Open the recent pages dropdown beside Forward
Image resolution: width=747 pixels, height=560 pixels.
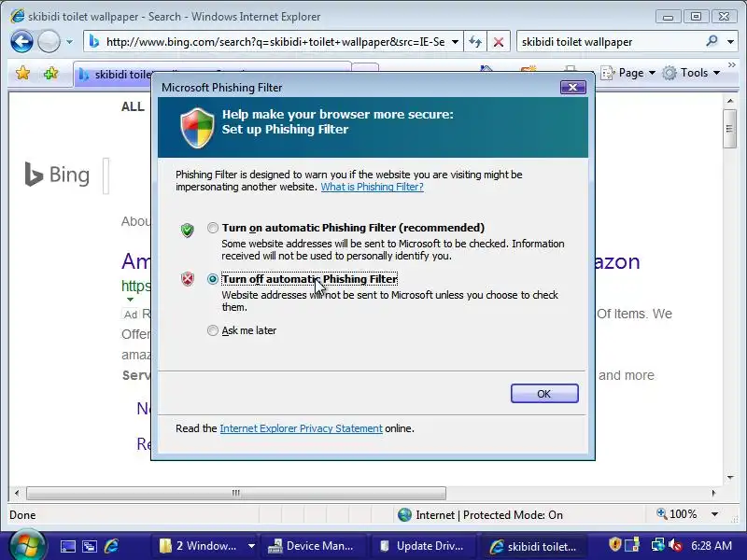69,42
